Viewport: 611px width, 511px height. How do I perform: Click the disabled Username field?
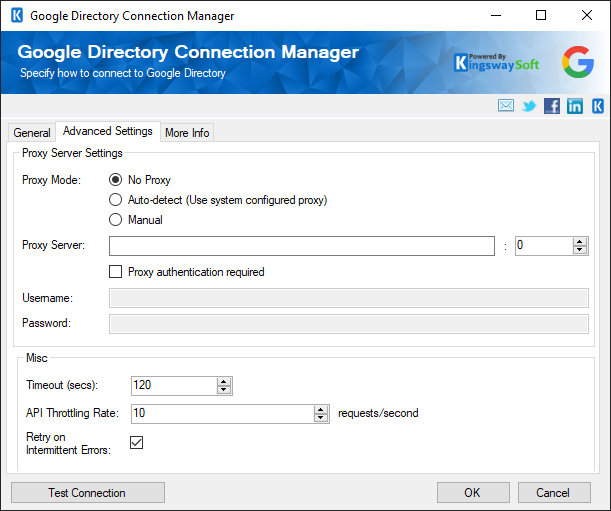[x=349, y=298]
